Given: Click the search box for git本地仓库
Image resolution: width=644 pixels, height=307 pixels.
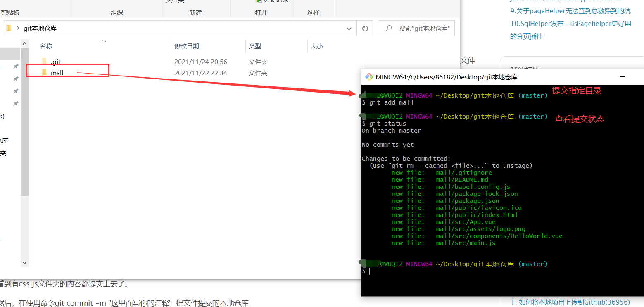Looking at the screenshot, I should click(x=416, y=29).
